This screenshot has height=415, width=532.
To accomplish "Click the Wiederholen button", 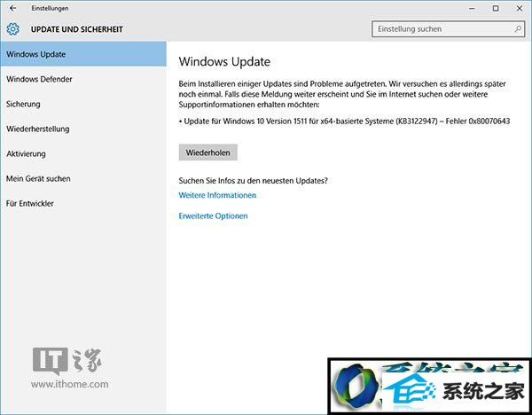I will click(x=208, y=153).
